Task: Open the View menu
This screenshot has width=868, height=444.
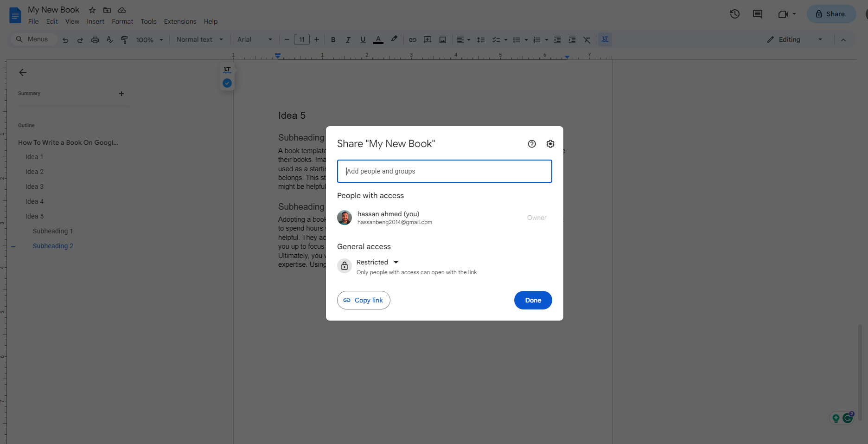Action: tap(72, 21)
